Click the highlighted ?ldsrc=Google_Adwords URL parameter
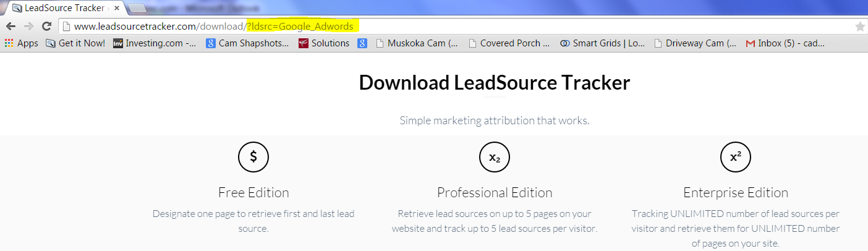The height and width of the screenshot is (251, 868). (300, 27)
